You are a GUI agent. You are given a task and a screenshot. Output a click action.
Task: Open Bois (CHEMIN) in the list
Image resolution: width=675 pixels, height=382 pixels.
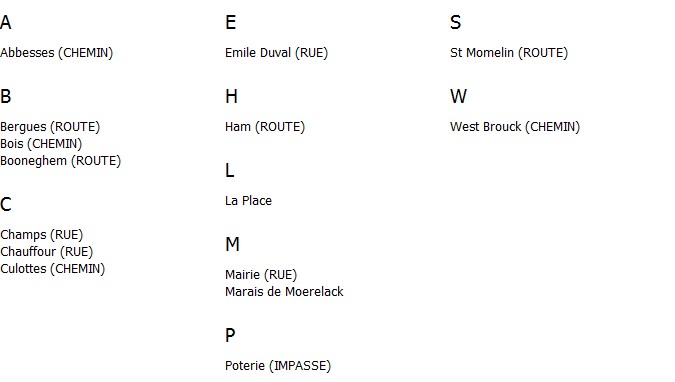(x=41, y=144)
